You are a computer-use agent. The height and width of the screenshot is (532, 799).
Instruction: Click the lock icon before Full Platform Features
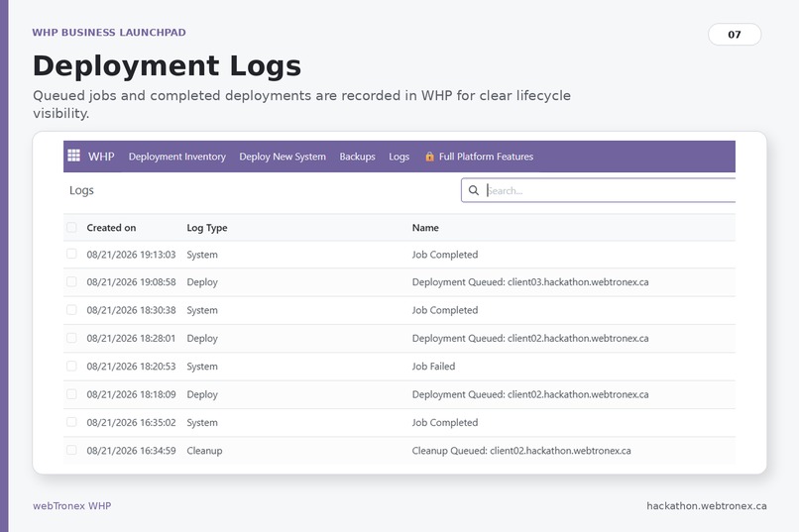tap(429, 157)
